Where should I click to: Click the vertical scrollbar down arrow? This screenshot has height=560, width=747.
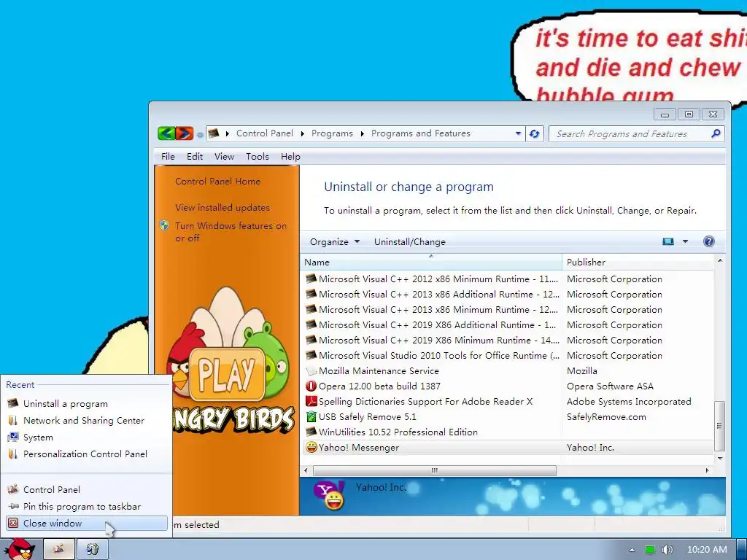[720, 458]
